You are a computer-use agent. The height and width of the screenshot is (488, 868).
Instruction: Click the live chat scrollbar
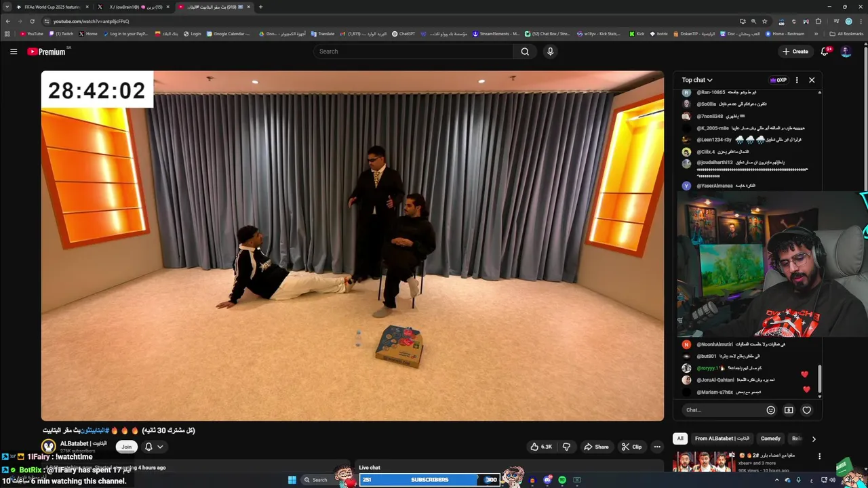point(820,380)
